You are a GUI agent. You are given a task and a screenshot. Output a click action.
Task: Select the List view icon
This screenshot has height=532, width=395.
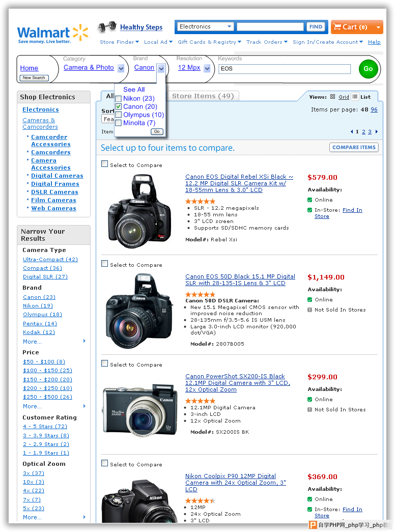355,97
